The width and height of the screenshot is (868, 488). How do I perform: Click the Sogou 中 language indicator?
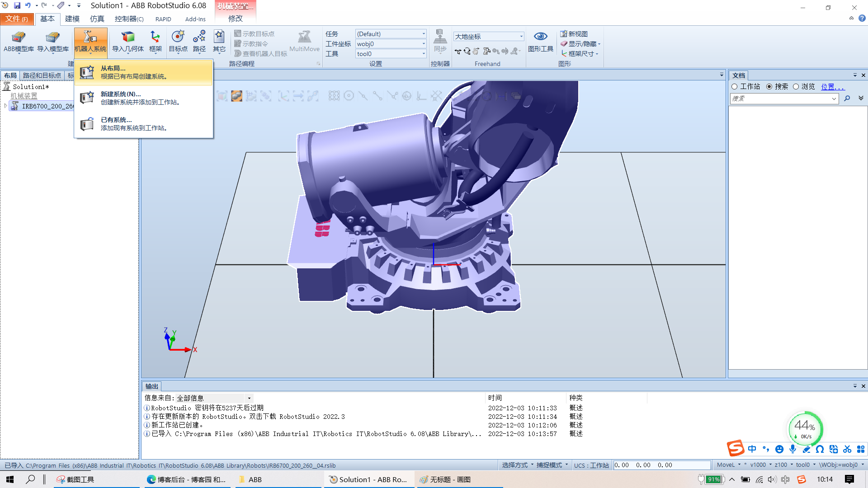[752, 449]
